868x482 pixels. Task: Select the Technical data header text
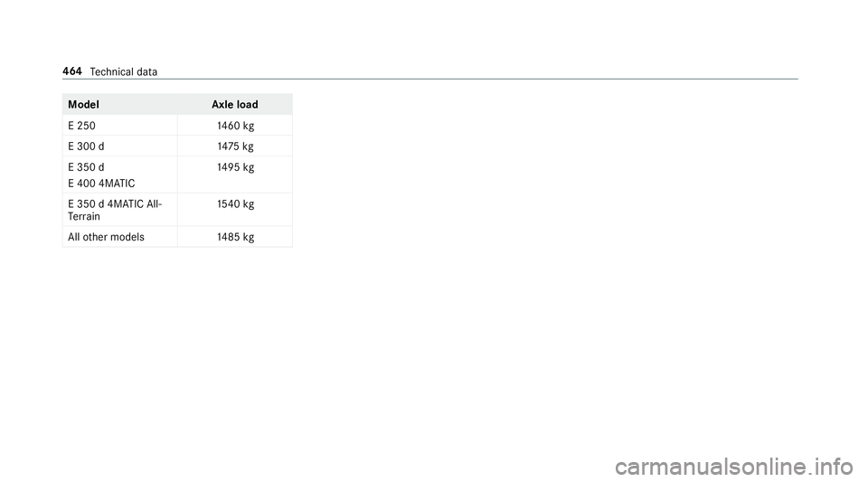point(124,72)
